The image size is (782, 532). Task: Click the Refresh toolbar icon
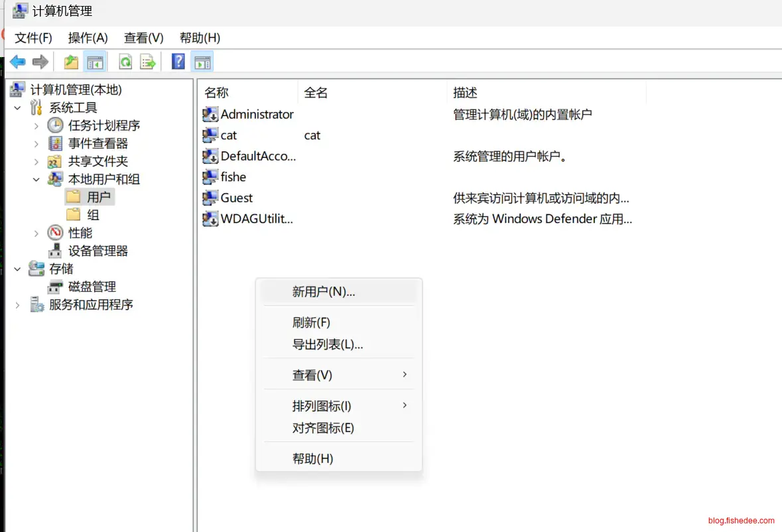[x=125, y=62]
